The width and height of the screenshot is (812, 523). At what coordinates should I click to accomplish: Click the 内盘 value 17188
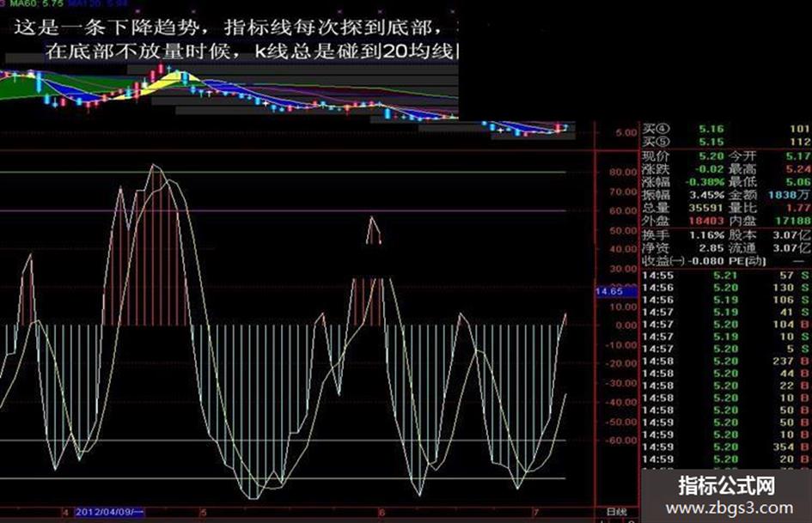coord(793,221)
